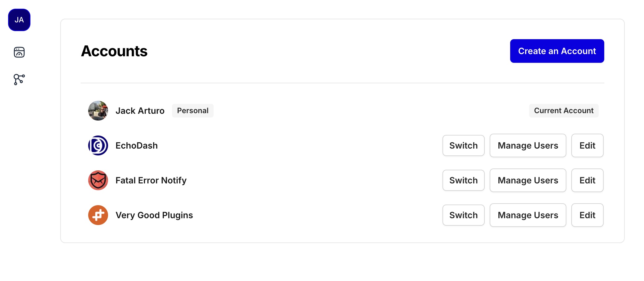
Task: Click the Fatal Error Notify shield logo
Action: [x=98, y=180]
